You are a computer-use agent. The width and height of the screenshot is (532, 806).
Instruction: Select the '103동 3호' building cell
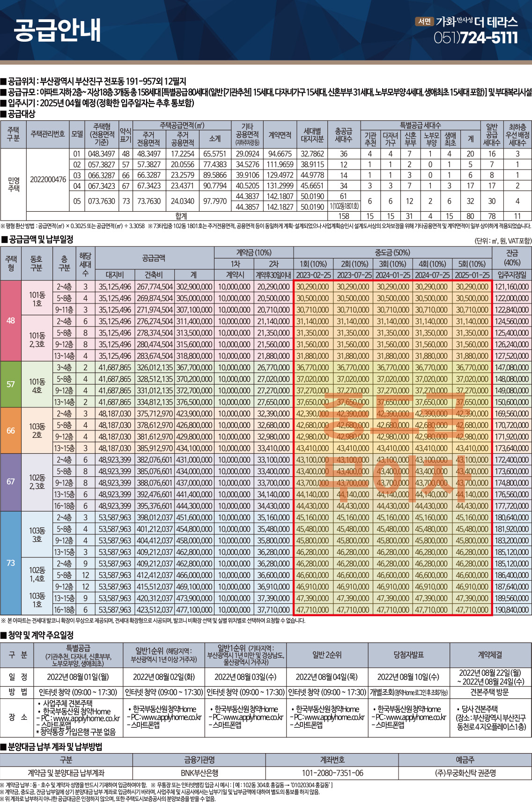[x=37, y=535]
